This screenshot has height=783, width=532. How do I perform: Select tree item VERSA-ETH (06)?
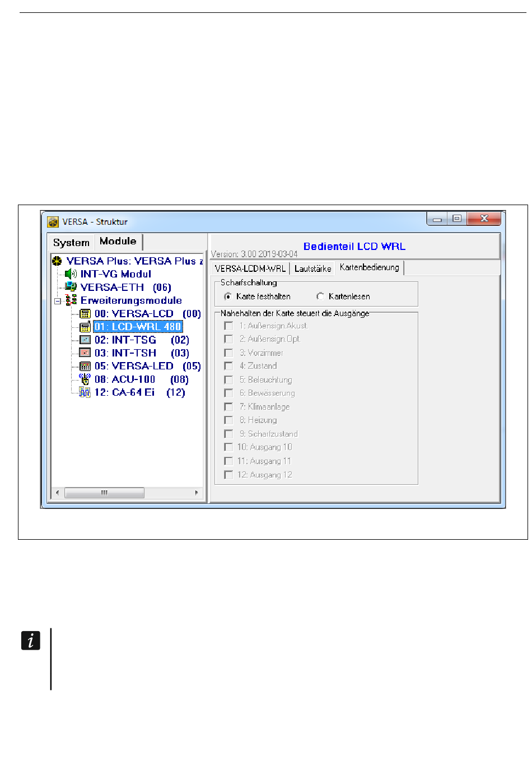pyautogui.click(x=126, y=288)
